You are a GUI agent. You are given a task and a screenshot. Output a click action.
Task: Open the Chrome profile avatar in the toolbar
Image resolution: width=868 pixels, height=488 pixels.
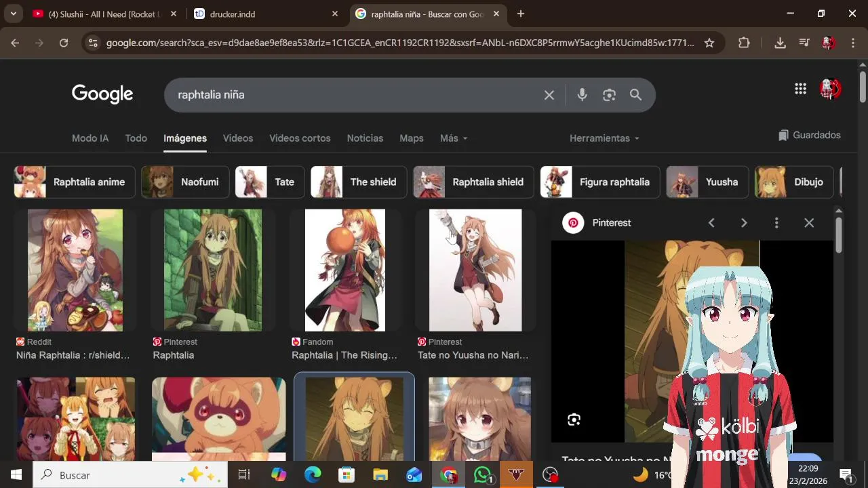tap(828, 43)
